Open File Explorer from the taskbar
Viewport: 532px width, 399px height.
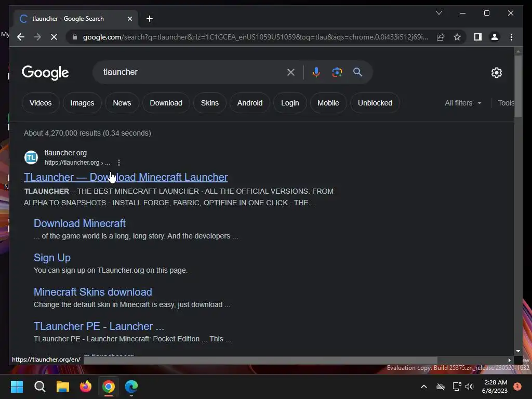pyautogui.click(x=63, y=387)
